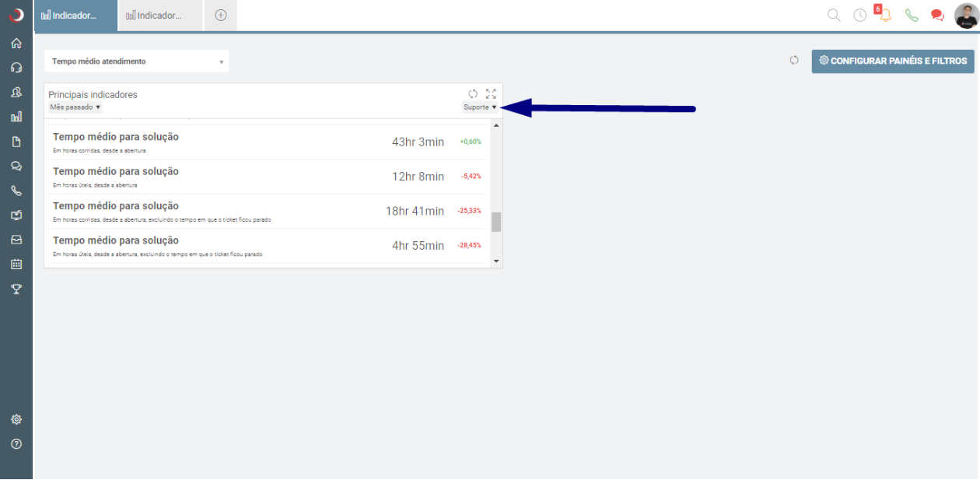Refresh the Principais indicadores panel
980x480 pixels.
coord(473,93)
